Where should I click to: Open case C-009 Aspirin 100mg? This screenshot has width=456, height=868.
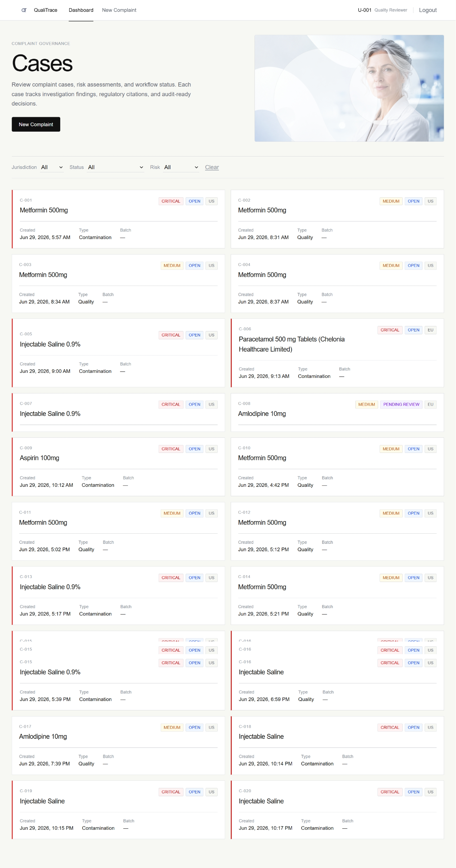118,467
